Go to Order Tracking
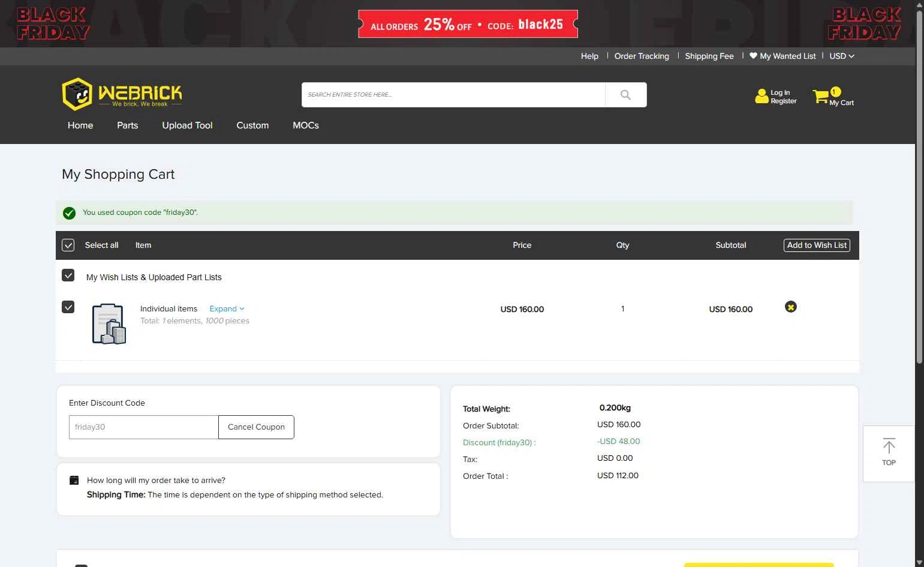This screenshot has height=567, width=924. click(642, 56)
